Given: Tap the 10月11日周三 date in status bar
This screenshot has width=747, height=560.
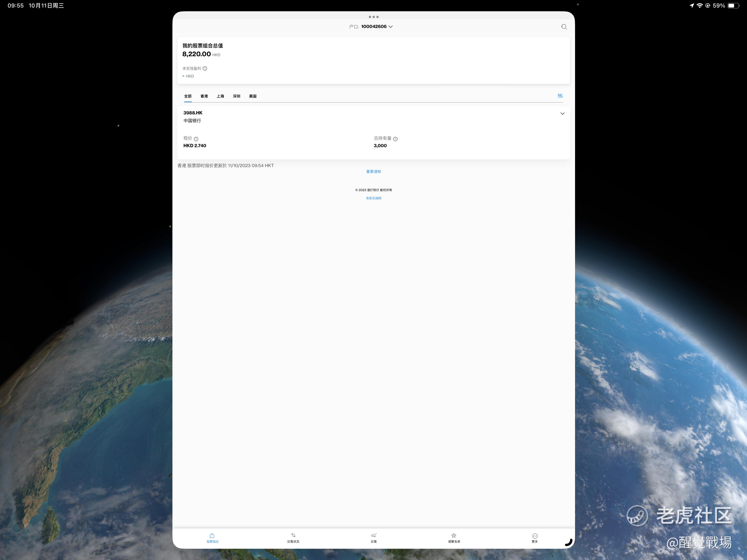Looking at the screenshot, I should [46, 5].
